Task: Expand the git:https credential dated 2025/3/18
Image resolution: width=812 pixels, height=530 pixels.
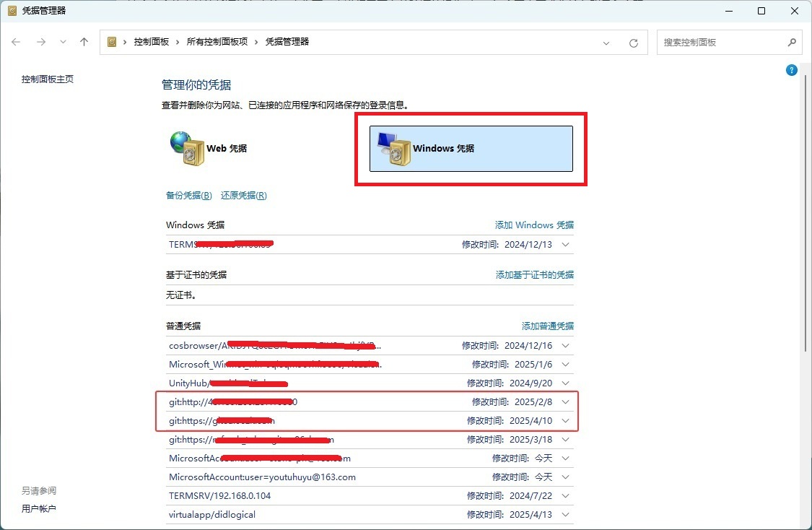Action: click(565, 440)
